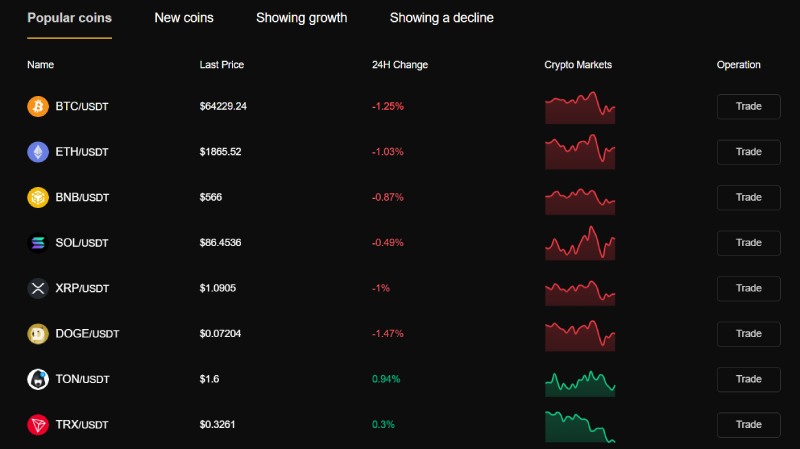The image size is (800, 449).
Task: Click Trade button in TRX/USDT row
Action: [748, 425]
